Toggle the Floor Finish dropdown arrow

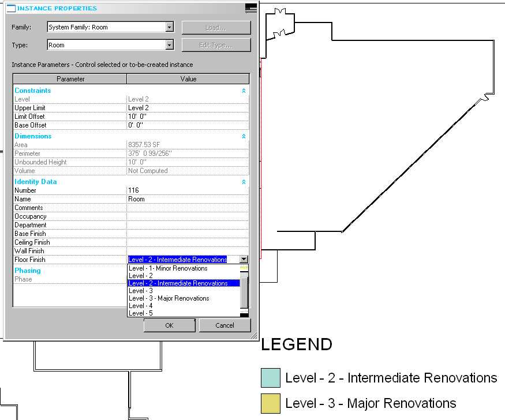pos(244,259)
